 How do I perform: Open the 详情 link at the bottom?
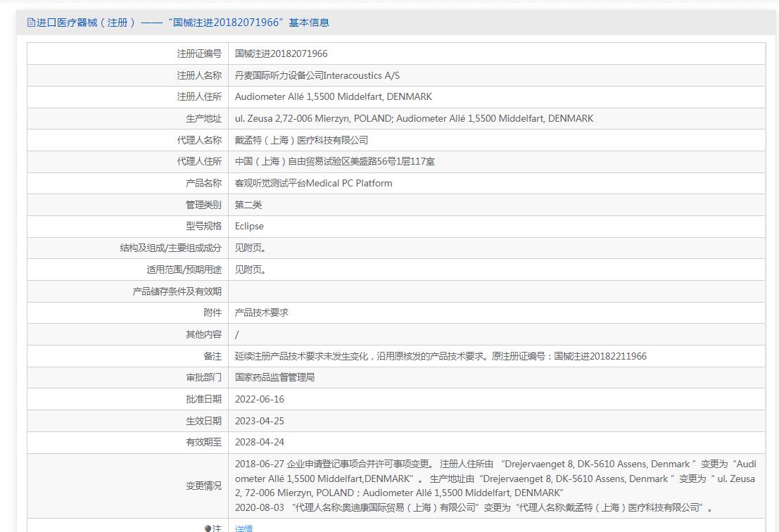(243, 528)
